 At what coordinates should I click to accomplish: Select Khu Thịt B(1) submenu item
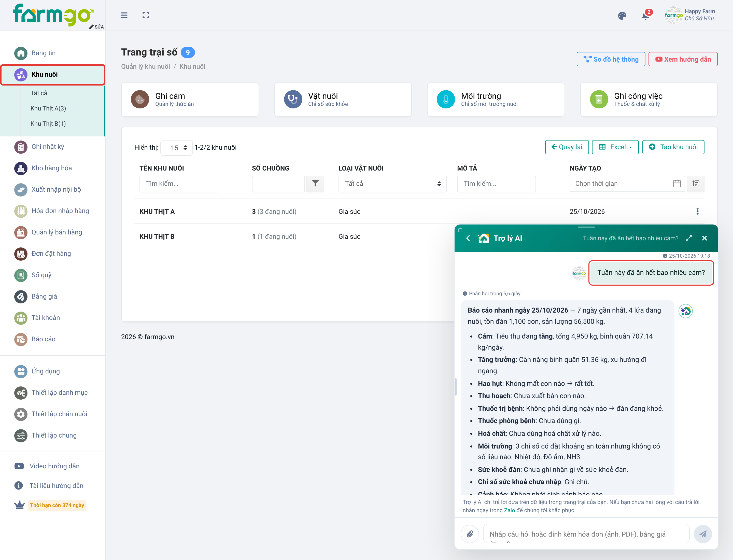click(x=48, y=124)
